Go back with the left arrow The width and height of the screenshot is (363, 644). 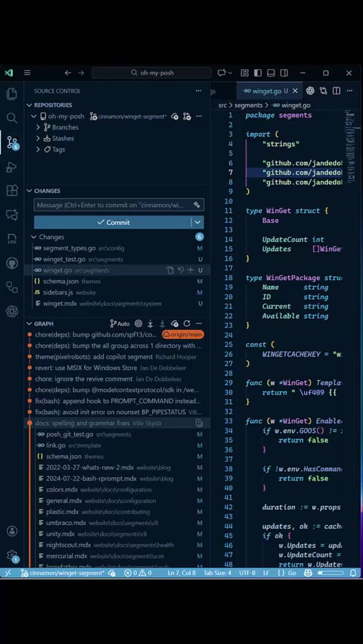click(x=67, y=73)
